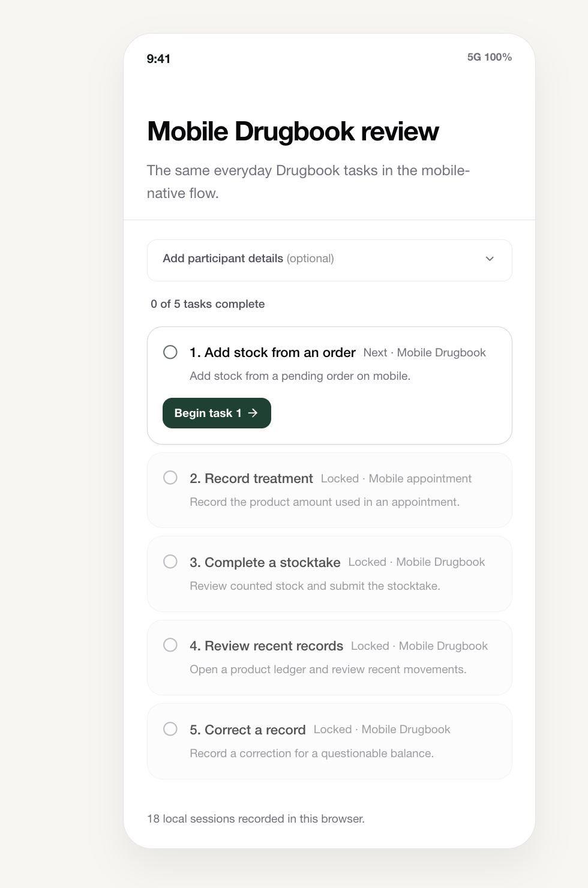Click the 0 of 5 tasks complete progress
588x888 pixels.
(x=208, y=304)
